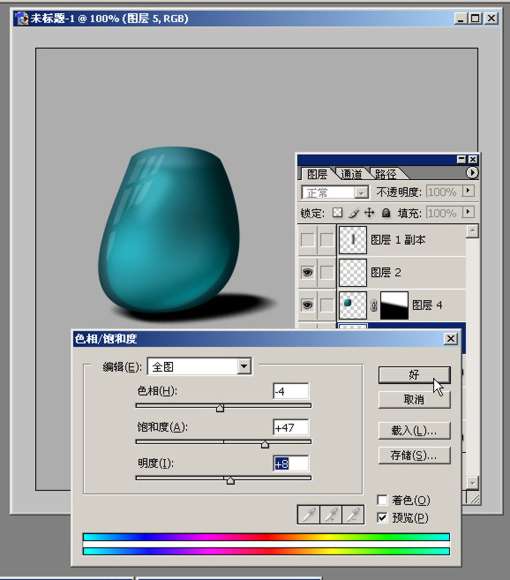This screenshot has height=580, width=510.
Task: Toggle lock position move icon
Action: pyautogui.click(x=369, y=213)
